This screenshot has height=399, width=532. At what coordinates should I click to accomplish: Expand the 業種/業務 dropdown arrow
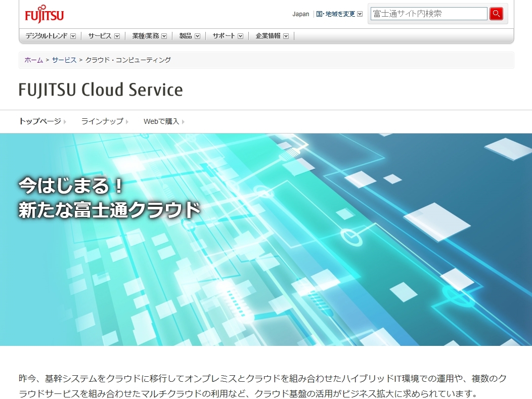pos(164,36)
